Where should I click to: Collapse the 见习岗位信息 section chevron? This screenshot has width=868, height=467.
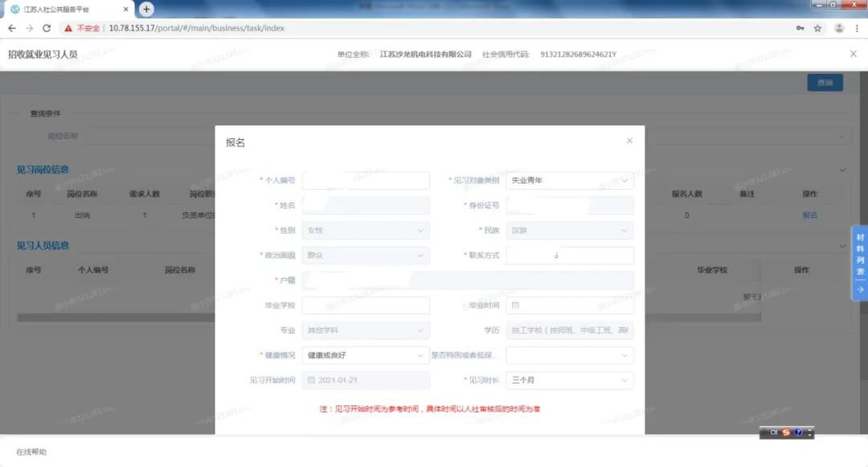pos(842,170)
